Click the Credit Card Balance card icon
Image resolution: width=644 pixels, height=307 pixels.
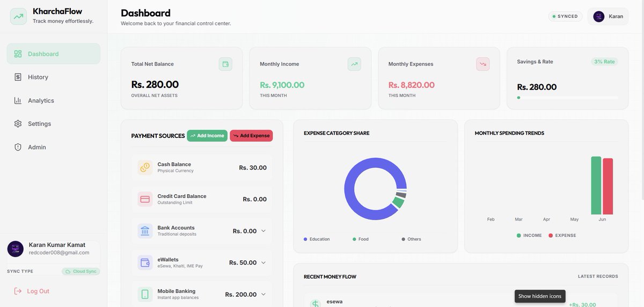pyautogui.click(x=145, y=199)
